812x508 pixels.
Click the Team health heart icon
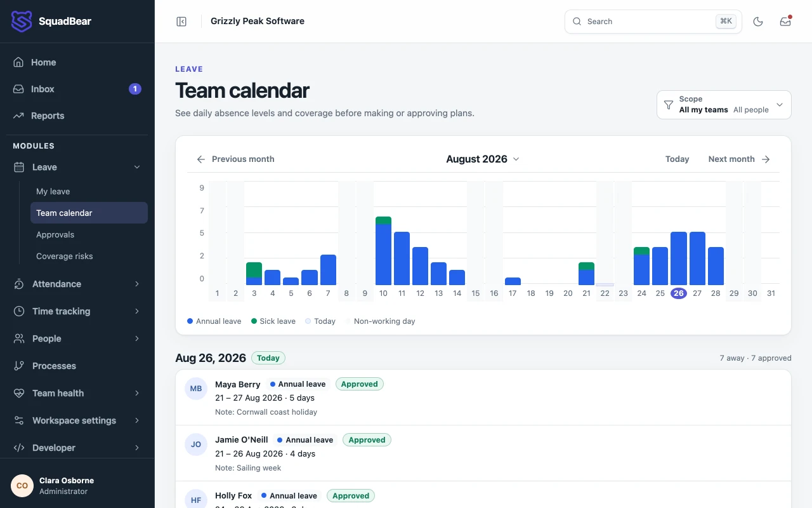click(x=19, y=393)
